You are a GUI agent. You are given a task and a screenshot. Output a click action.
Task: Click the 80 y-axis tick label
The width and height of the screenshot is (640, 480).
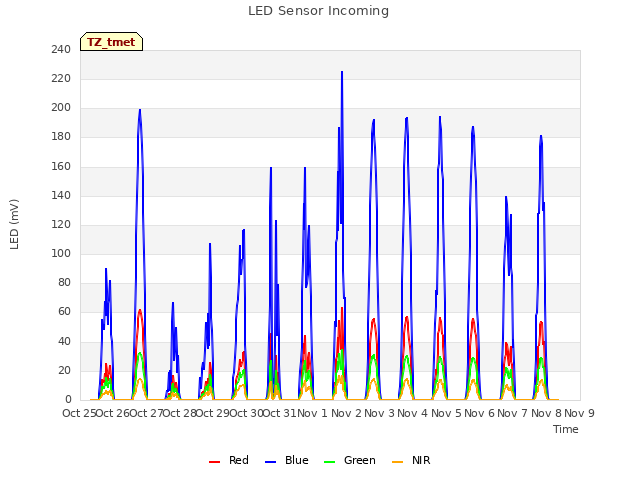point(64,282)
